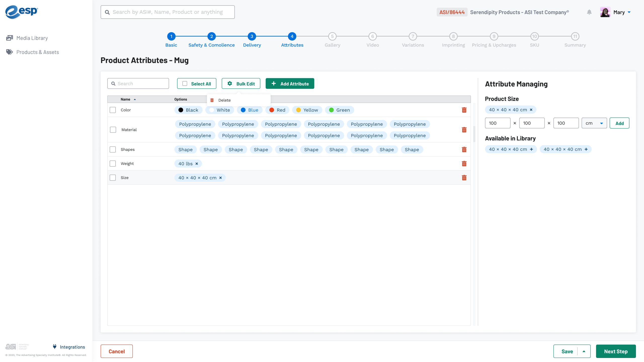Remove 40 lbs weight tag with x
This screenshot has width=644, height=362.
pos(197,164)
